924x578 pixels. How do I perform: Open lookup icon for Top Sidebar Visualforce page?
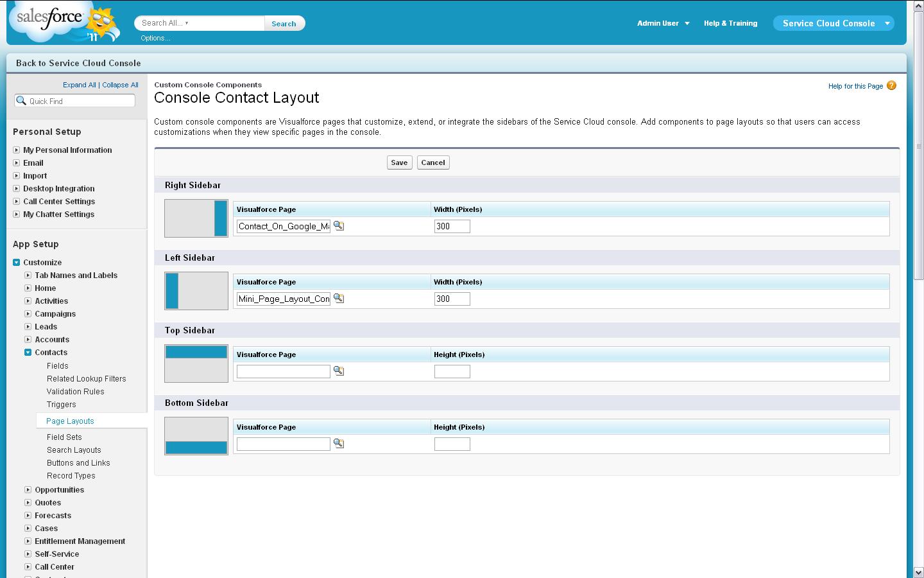pyautogui.click(x=339, y=371)
